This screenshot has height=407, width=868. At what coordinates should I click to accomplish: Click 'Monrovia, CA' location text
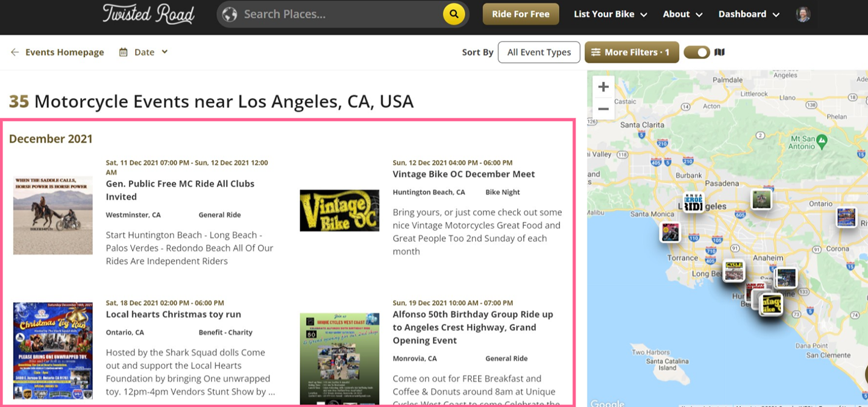click(x=415, y=358)
